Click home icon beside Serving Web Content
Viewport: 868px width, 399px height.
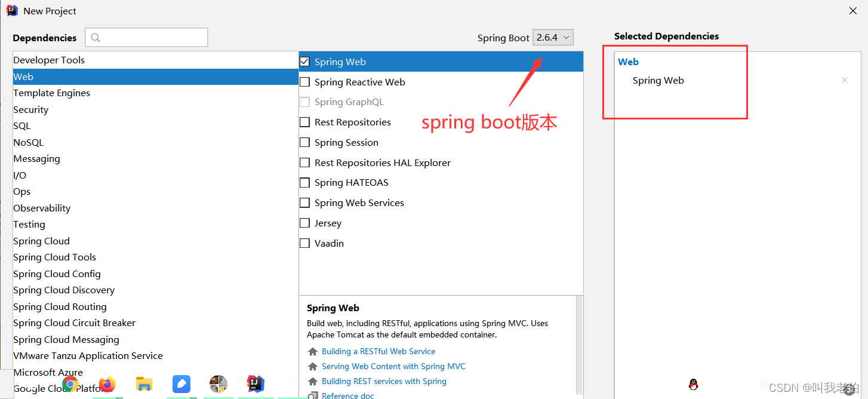click(x=312, y=367)
